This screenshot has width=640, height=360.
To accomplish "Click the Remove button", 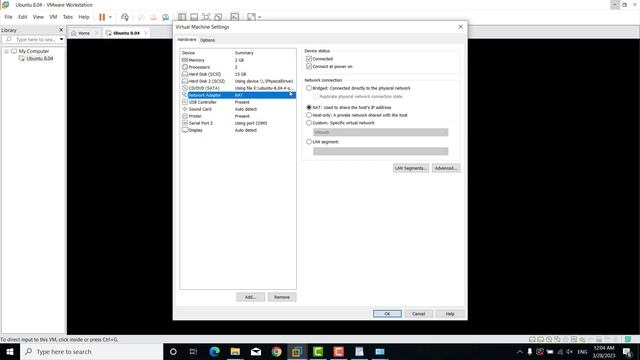I will [x=282, y=297].
